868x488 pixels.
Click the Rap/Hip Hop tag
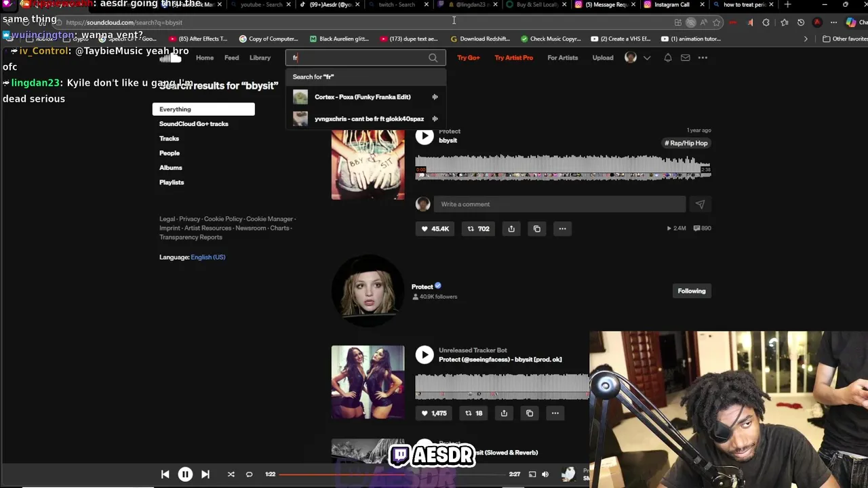tap(686, 143)
